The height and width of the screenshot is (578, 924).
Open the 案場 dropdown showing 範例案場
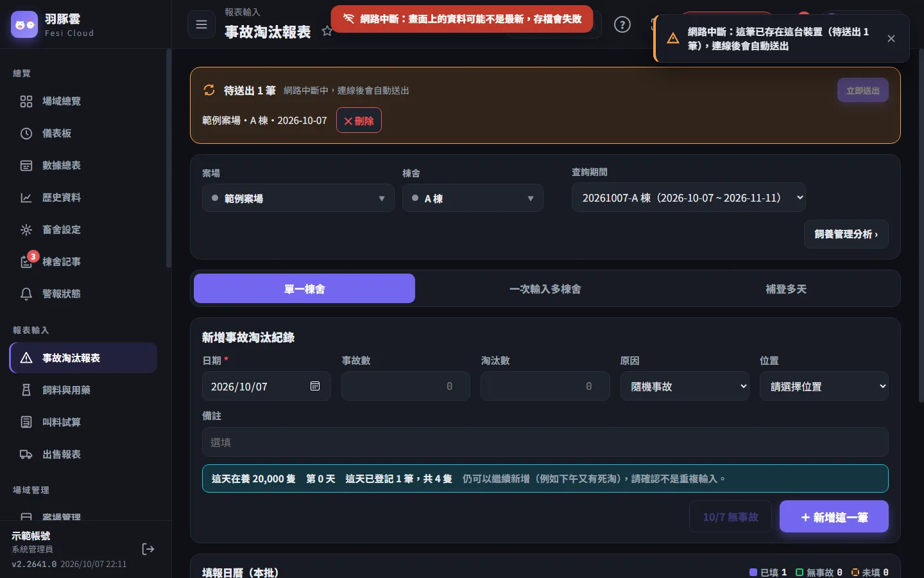click(298, 198)
